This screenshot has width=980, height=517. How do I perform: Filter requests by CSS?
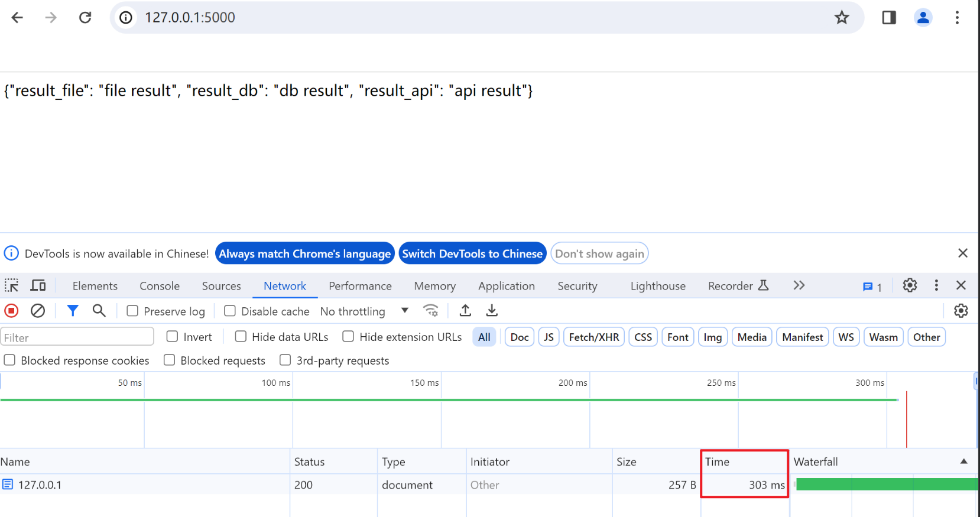pos(643,337)
